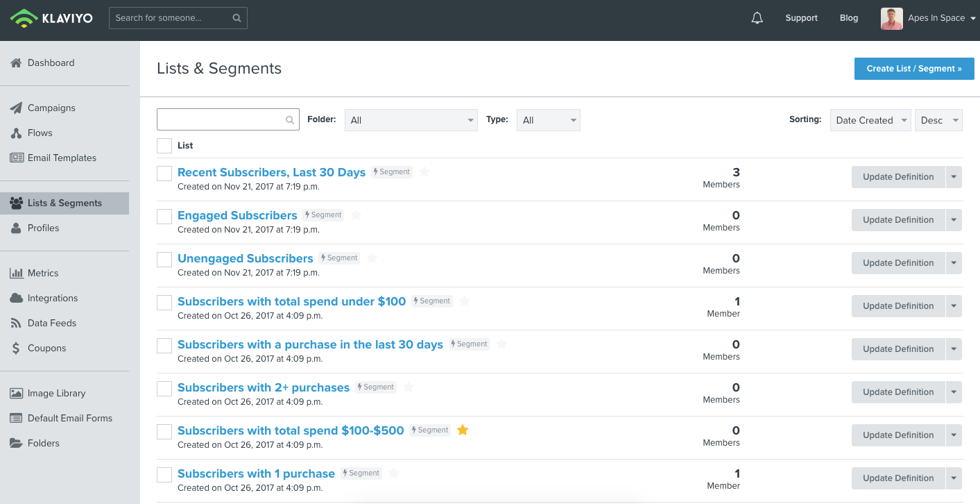Screen dimensions: 980x504
Task: Open the Desc sort order dropdown
Action: (938, 120)
